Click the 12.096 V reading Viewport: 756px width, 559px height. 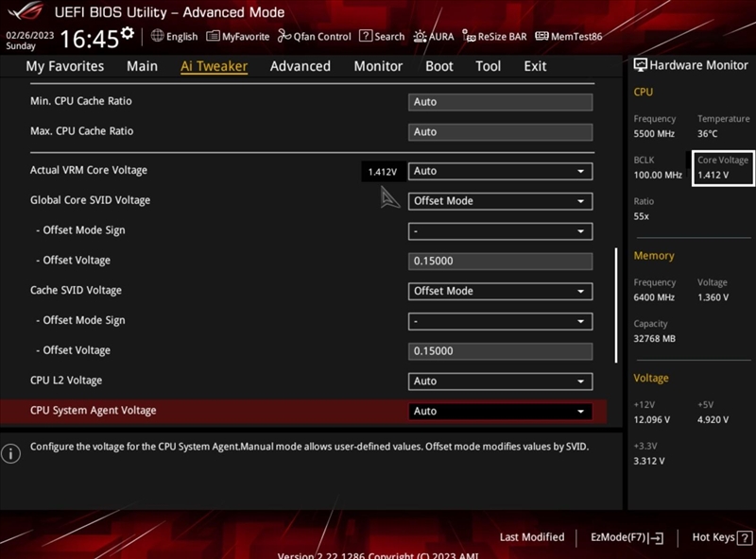pyautogui.click(x=652, y=420)
